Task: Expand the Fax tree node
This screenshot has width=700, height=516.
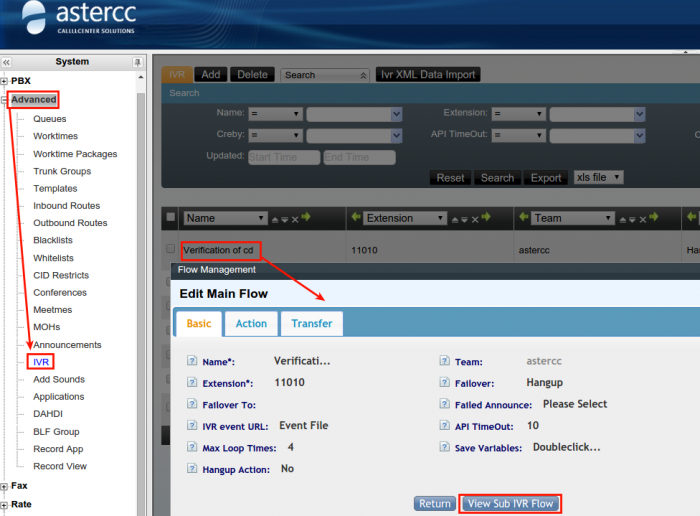Action: coord(5,486)
